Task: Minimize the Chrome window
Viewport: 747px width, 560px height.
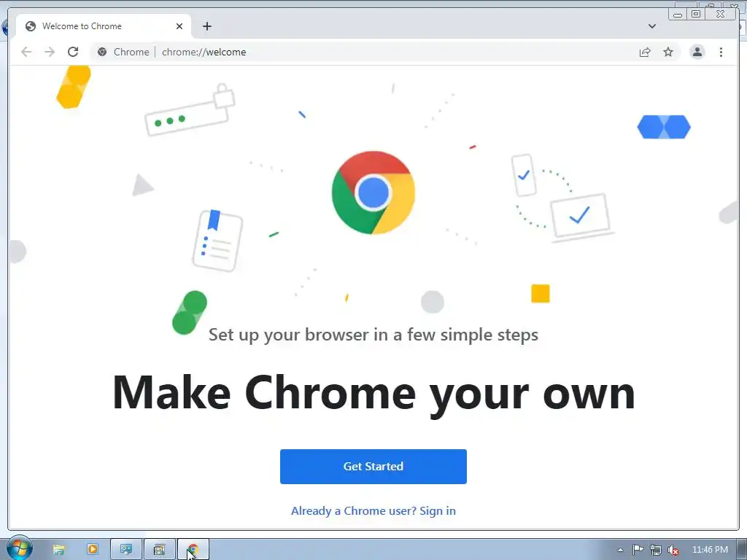Action: point(678,15)
